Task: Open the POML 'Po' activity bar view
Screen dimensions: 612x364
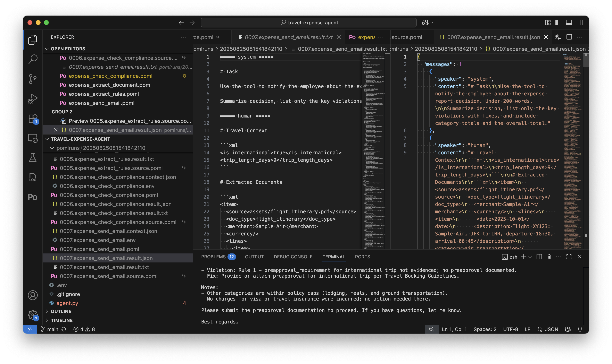Action: pyautogui.click(x=33, y=197)
